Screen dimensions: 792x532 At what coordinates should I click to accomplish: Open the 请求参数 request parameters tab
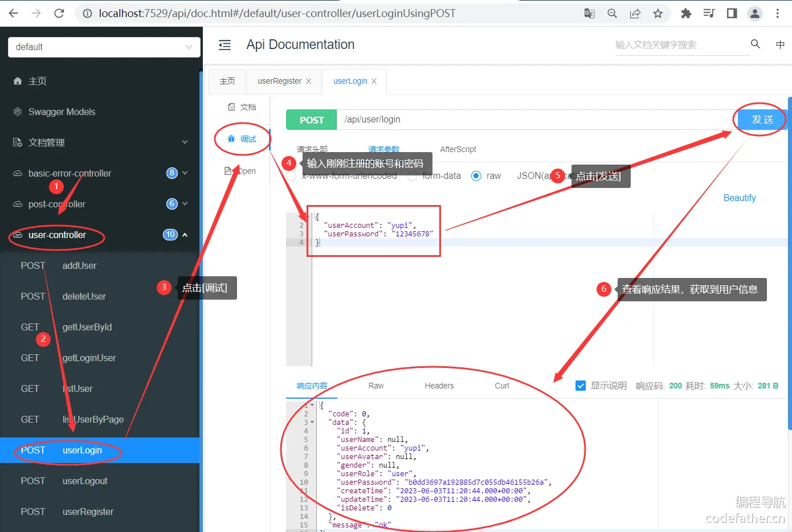(384, 149)
